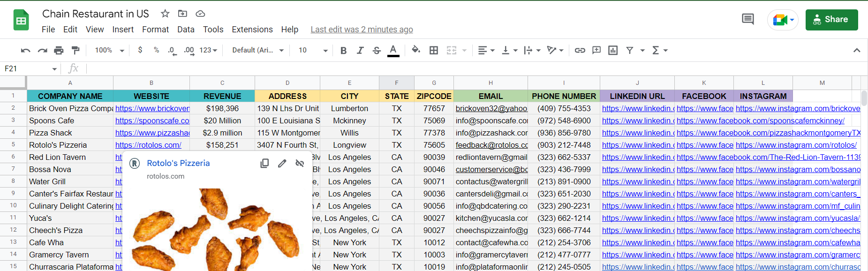Screen dimensions: 868x271
Task: Print the spreadsheet using the printer icon
Action: (x=59, y=50)
